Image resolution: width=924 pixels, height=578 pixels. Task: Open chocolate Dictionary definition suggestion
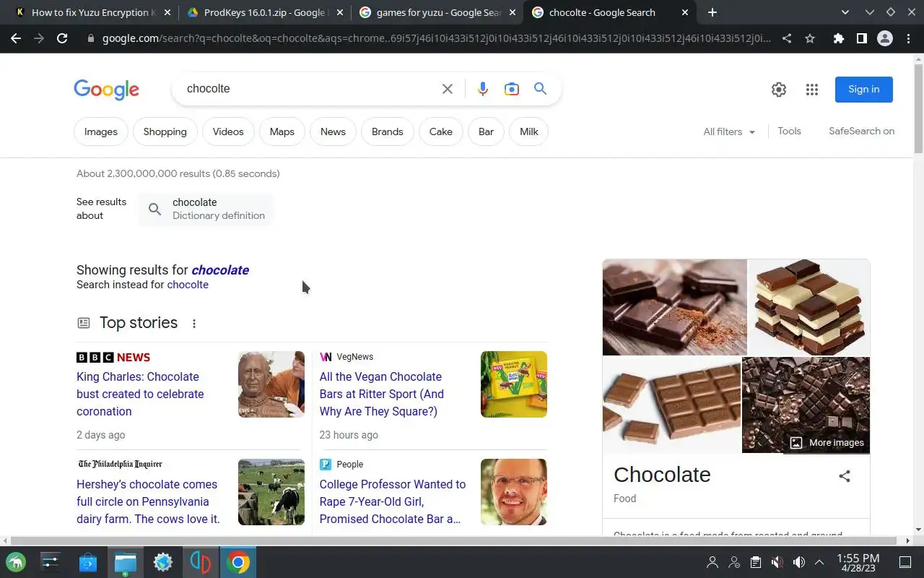pos(206,209)
